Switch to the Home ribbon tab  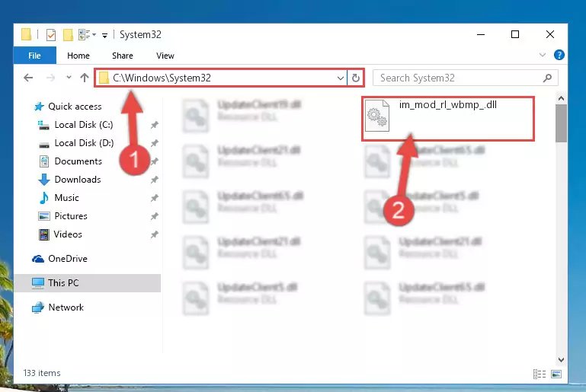click(78, 56)
